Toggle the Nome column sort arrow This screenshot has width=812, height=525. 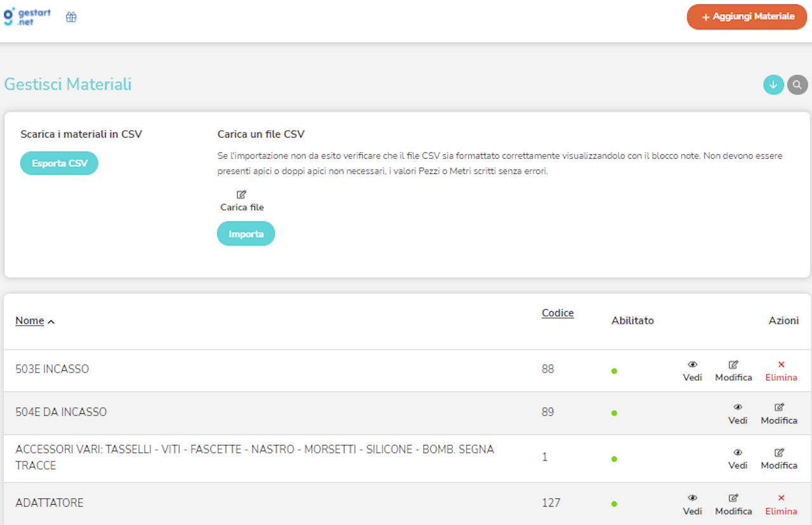pyautogui.click(x=51, y=322)
